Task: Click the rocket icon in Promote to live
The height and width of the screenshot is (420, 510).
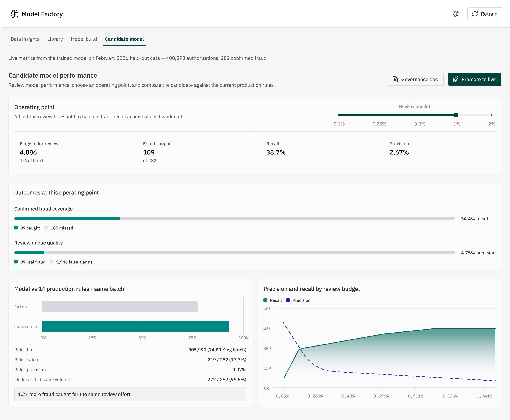Action: 456,79
